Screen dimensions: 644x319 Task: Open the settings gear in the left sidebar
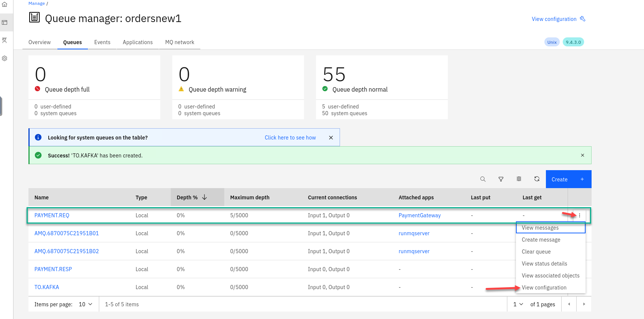[5, 58]
